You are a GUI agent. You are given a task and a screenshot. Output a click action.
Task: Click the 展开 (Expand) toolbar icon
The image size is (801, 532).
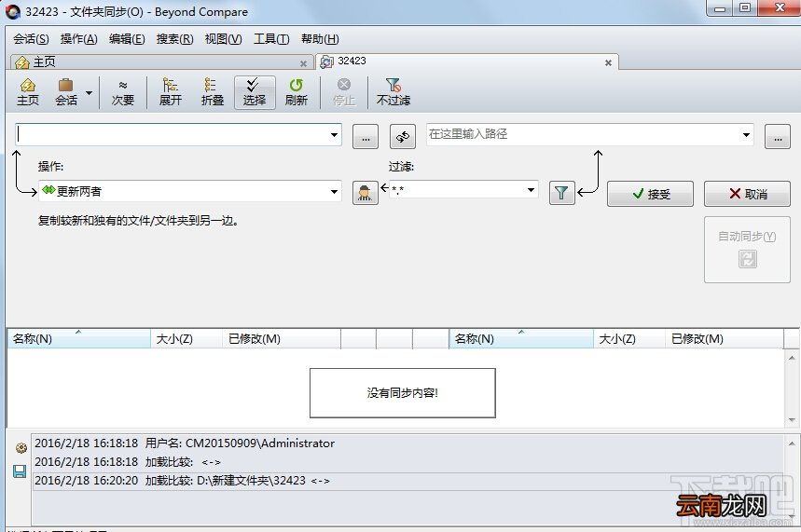point(170,92)
